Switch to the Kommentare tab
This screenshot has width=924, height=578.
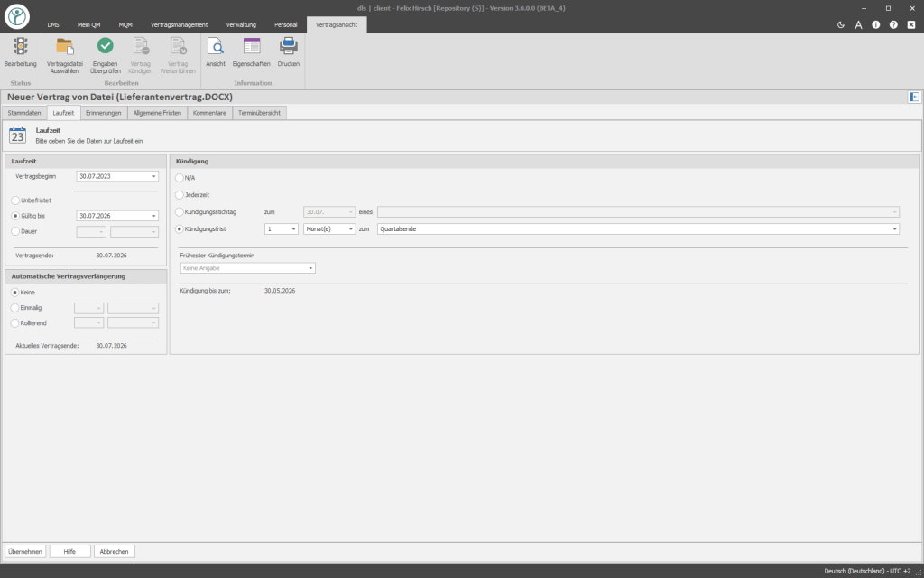point(209,113)
